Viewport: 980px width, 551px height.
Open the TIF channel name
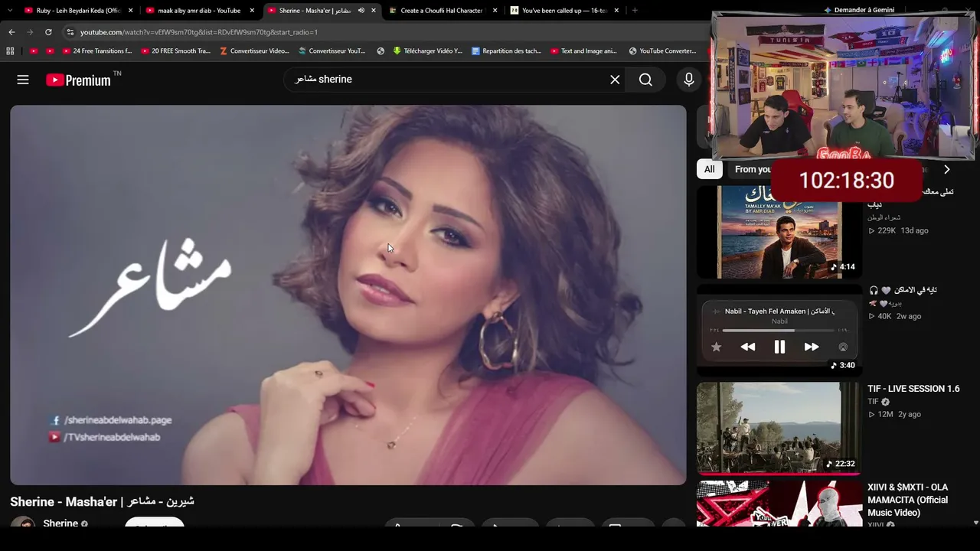tap(873, 402)
